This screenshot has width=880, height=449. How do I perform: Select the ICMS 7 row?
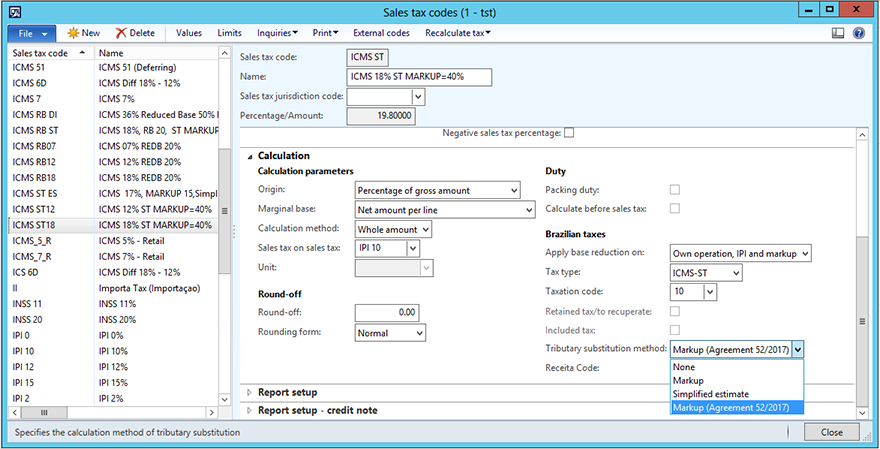tap(113, 99)
